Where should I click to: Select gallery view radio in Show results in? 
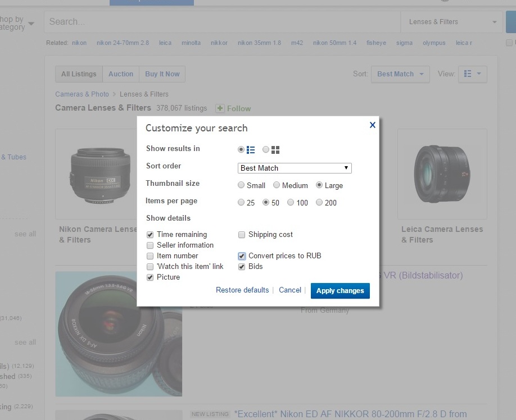[266, 149]
